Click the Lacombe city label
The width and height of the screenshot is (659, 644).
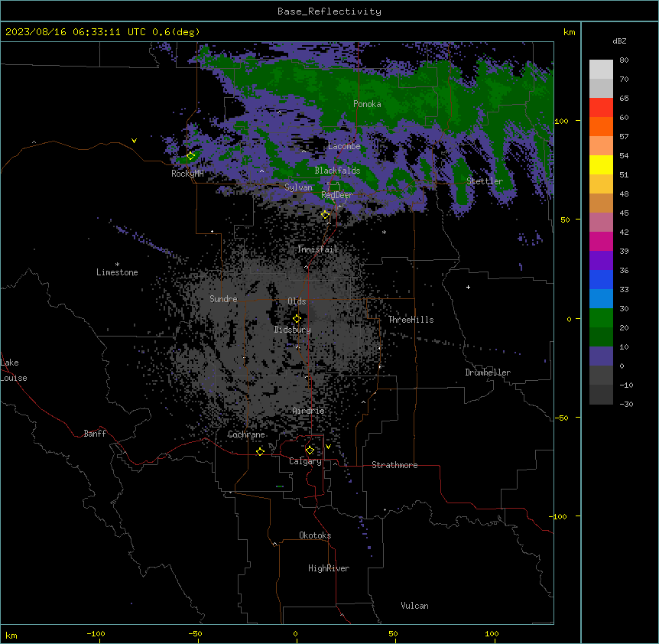(x=344, y=146)
